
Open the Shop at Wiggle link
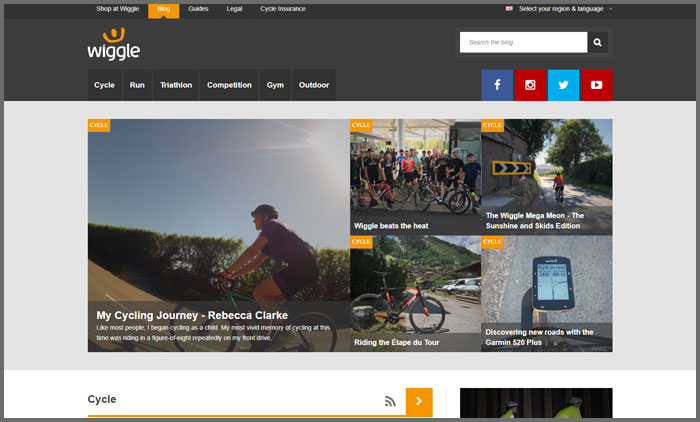(x=116, y=9)
